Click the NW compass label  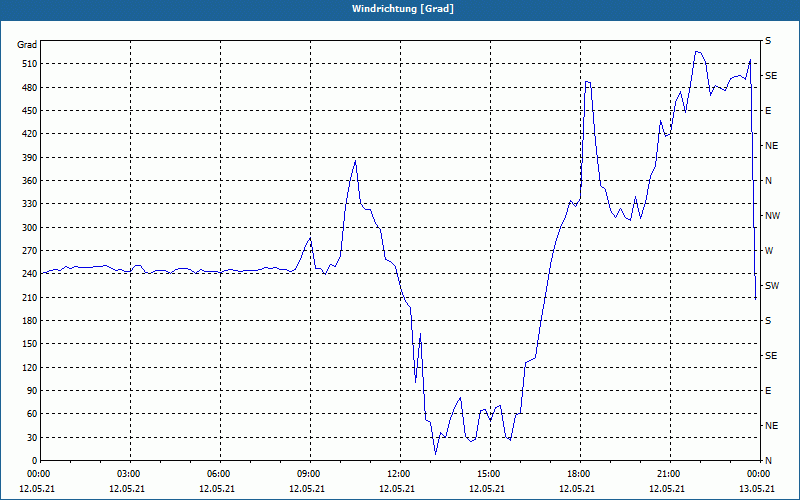772,216
